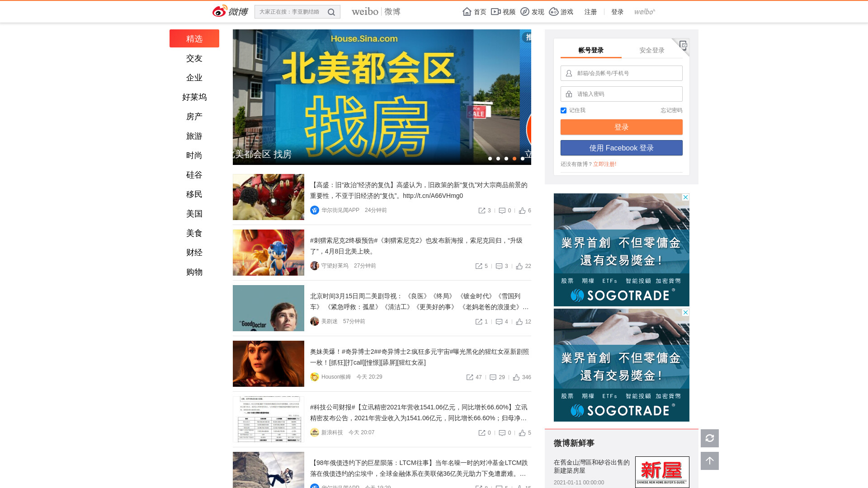The height and width of the screenshot is (488, 868).
Task: Click the orange 登录 button
Action: (622, 127)
